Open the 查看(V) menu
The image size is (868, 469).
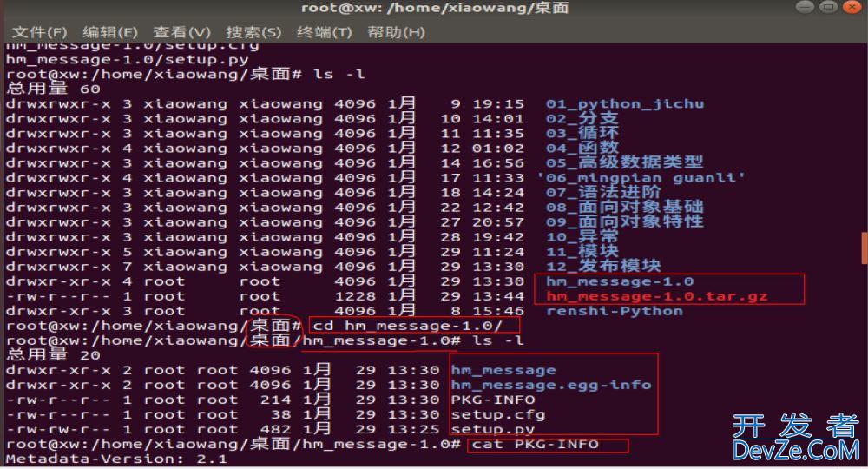coord(181,32)
